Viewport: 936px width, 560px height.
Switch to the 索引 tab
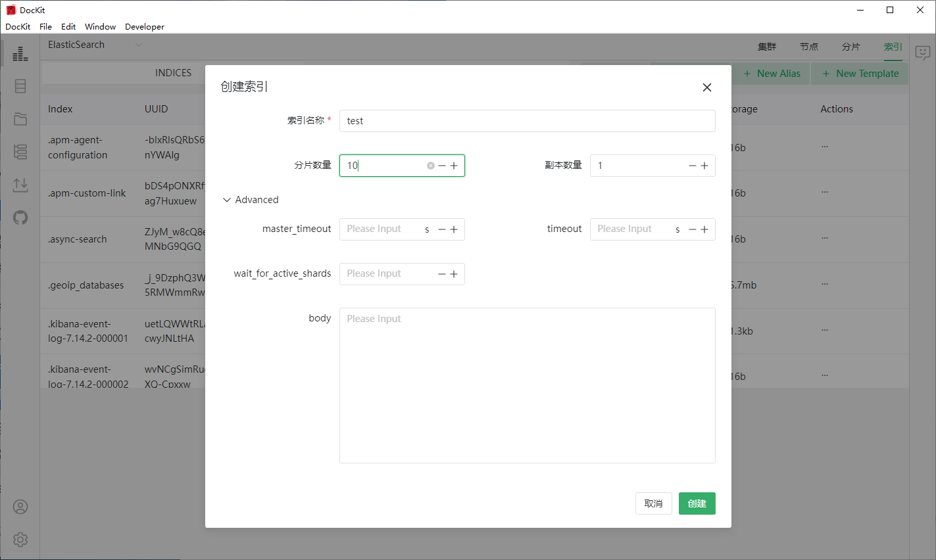(x=893, y=47)
